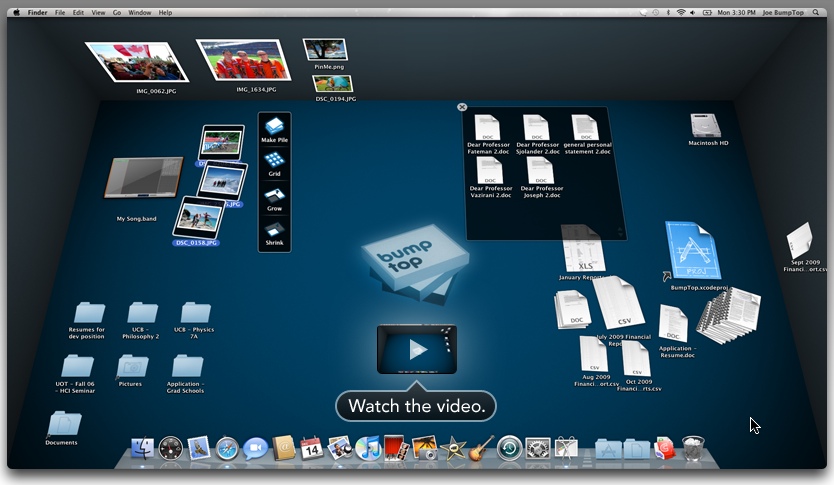Open the Apple menu
Viewport: 834px width, 485px height.
(x=17, y=12)
